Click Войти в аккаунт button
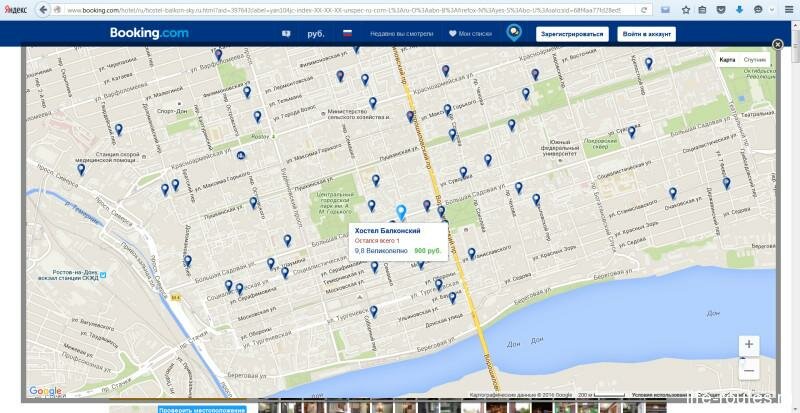Image resolution: width=800 pixels, height=413 pixels. coord(646,33)
